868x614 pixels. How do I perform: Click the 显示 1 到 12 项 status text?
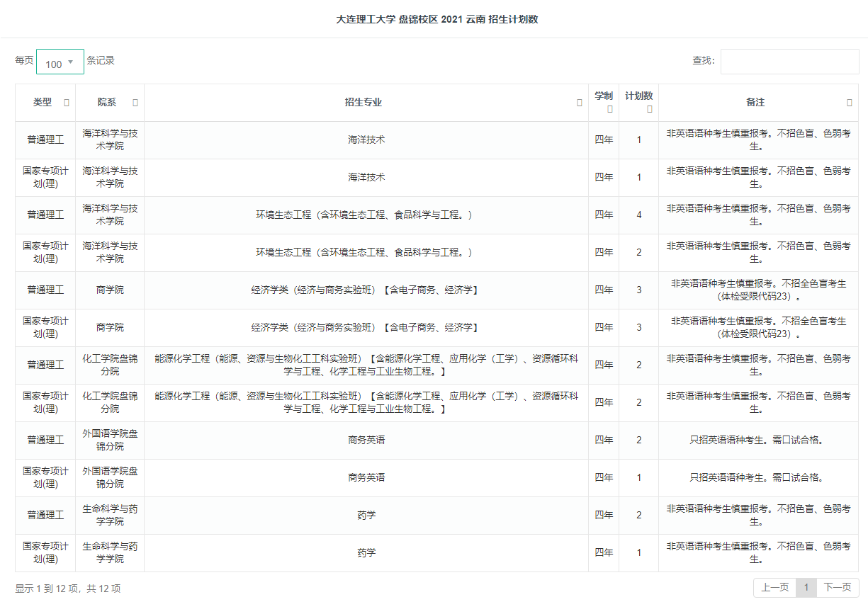click(68, 589)
